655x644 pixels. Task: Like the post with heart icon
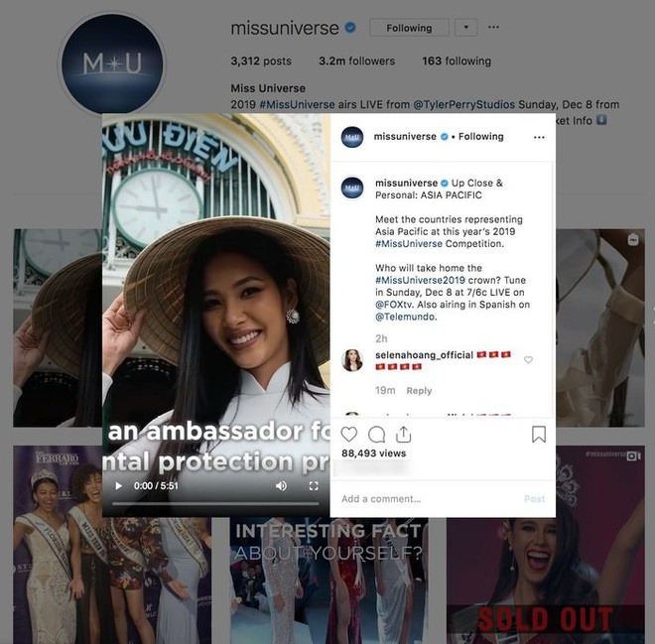tap(349, 435)
